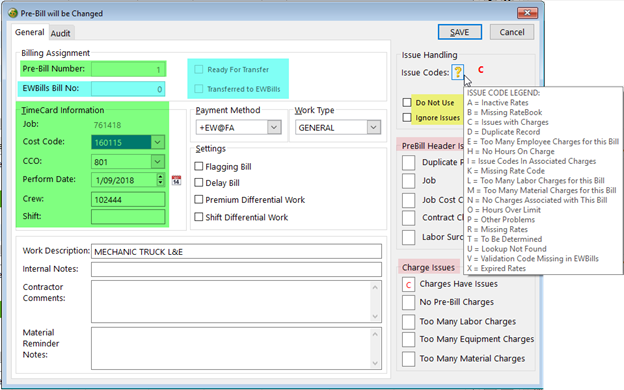This screenshot has height=390, width=624.
Task: Click the application icon in title bar
Action: pyautogui.click(x=13, y=13)
